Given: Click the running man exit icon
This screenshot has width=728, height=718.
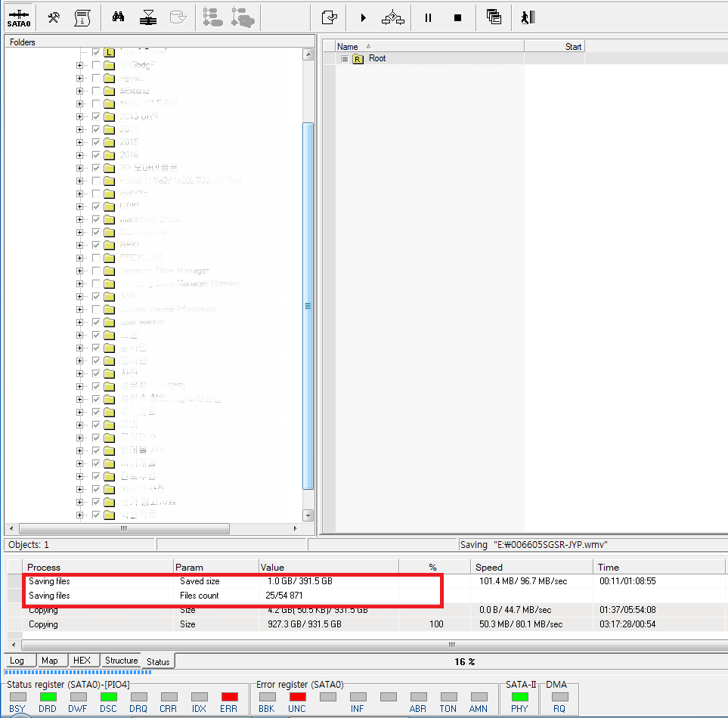Looking at the screenshot, I should pyautogui.click(x=528, y=17).
